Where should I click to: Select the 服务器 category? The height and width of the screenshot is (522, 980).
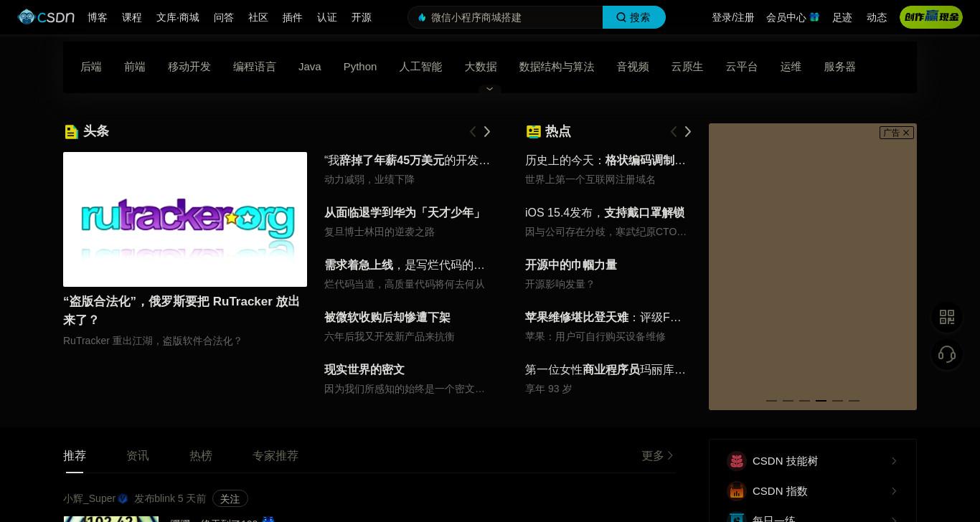click(839, 67)
